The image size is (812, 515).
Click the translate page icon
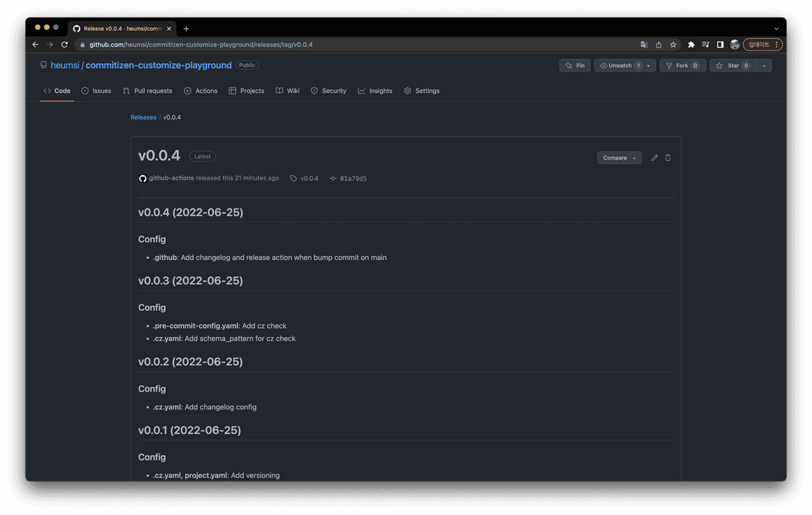644,45
